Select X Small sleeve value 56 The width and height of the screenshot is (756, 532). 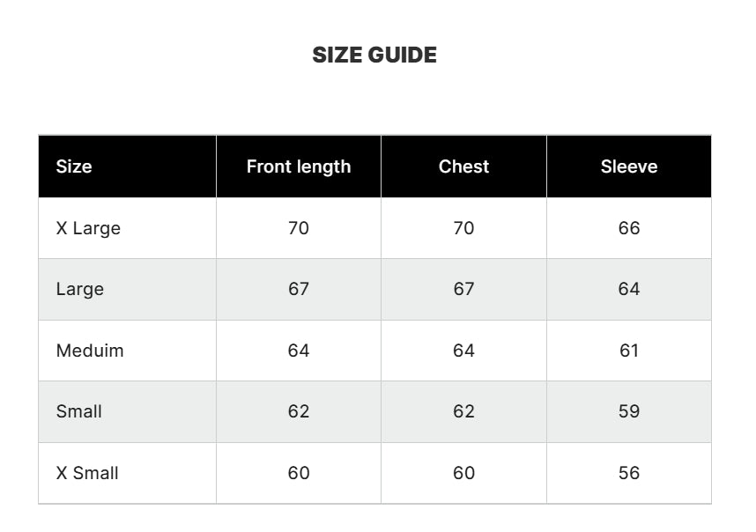tap(629, 473)
